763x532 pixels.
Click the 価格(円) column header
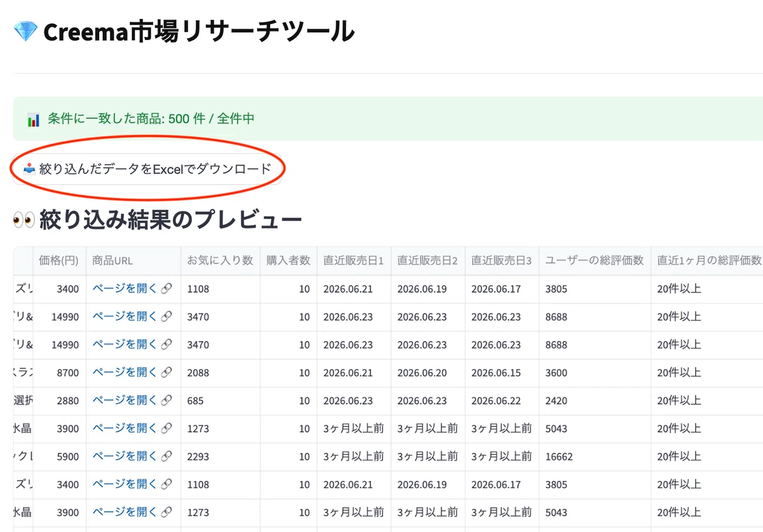point(58,261)
